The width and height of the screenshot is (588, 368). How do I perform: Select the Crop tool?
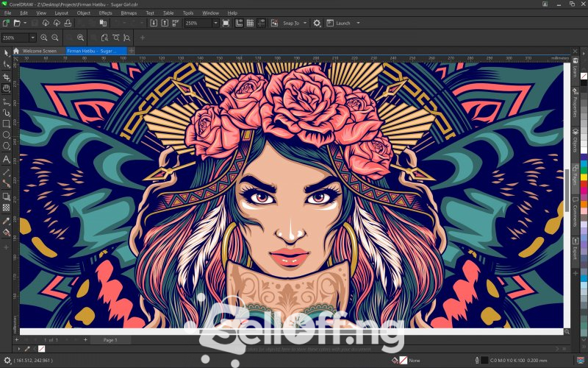(x=6, y=77)
